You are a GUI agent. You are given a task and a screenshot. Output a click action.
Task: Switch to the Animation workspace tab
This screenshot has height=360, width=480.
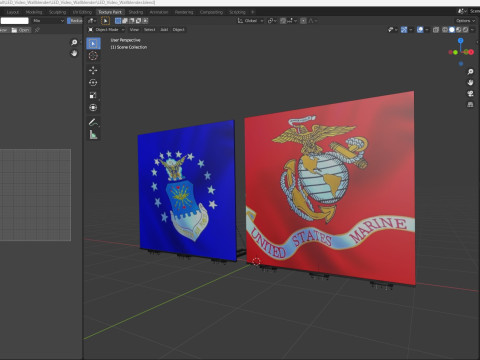tap(159, 12)
